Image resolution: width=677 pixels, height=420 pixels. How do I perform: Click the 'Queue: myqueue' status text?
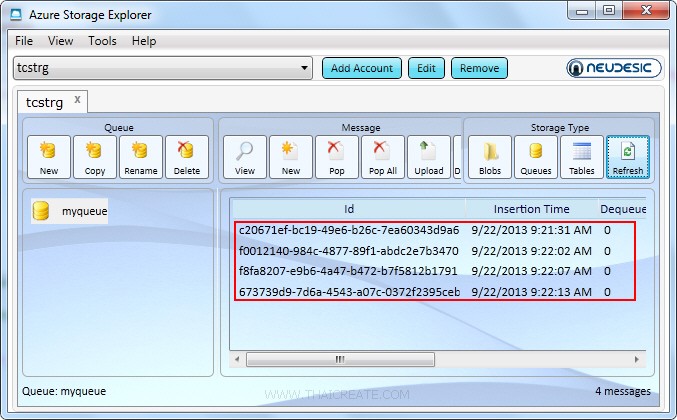[x=64, y=391]
